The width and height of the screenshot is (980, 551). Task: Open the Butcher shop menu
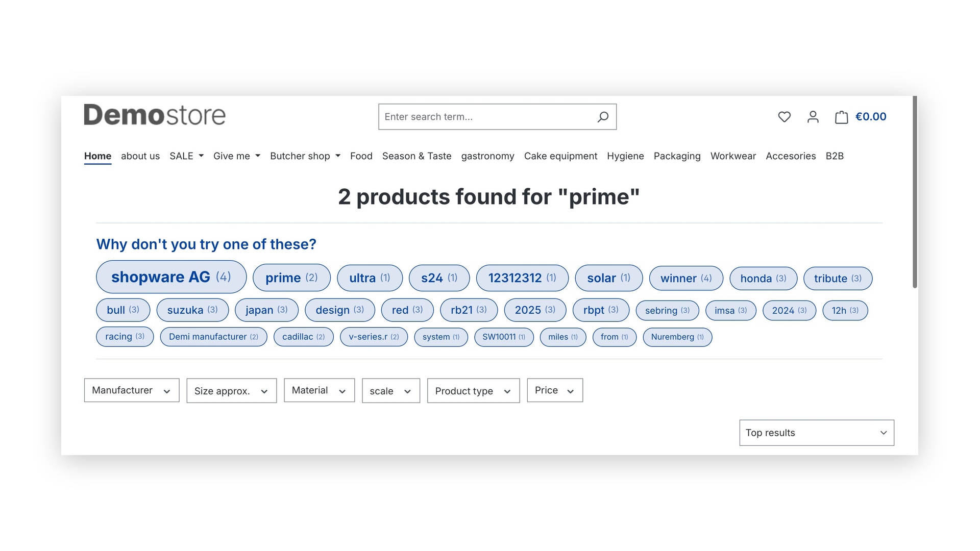click(x=305, y=156)
